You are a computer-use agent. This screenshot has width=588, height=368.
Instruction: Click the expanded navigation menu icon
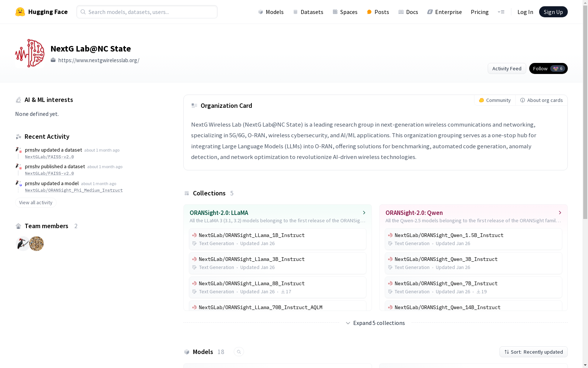(x=501, y=12)
